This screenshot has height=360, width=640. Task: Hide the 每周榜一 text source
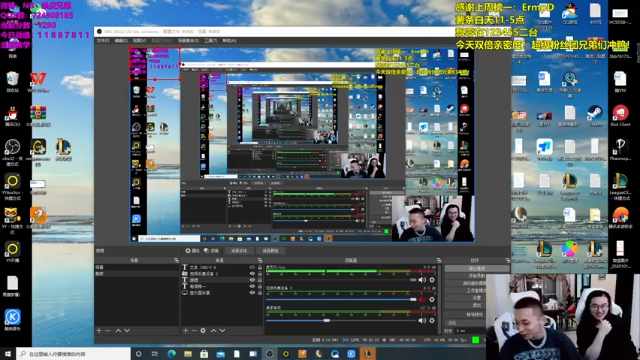pos(252,286)
